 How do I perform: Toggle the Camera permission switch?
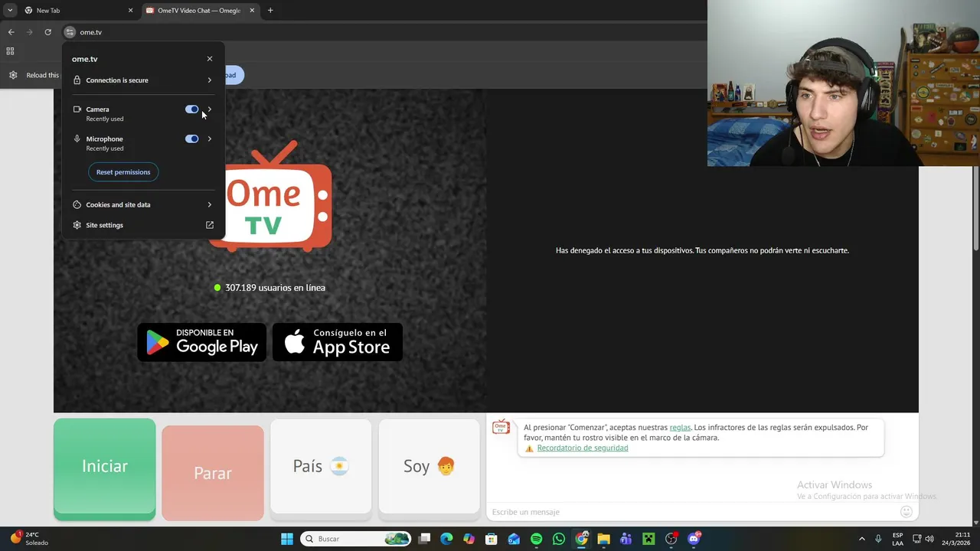(191, 109)
